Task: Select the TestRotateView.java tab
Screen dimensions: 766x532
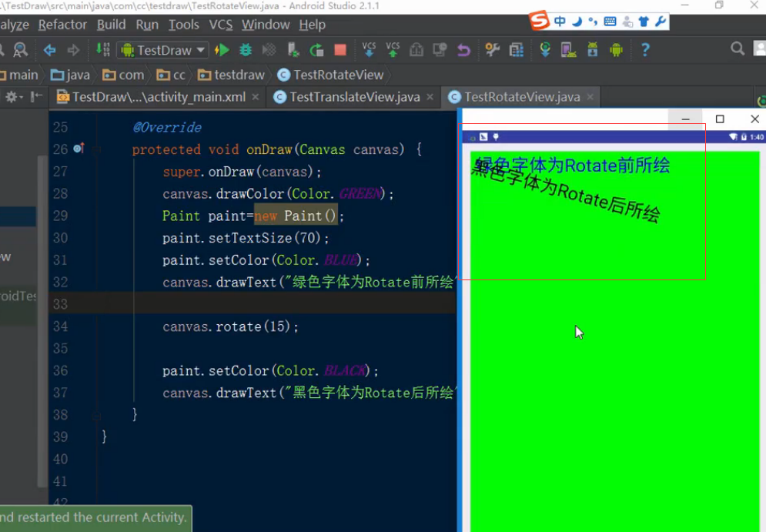Action: coord(522,97)
